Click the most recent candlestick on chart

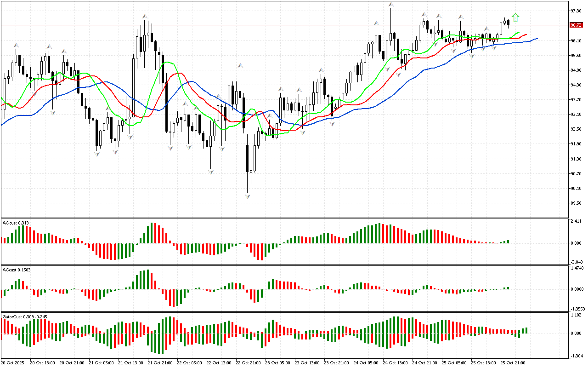point(508,23)
